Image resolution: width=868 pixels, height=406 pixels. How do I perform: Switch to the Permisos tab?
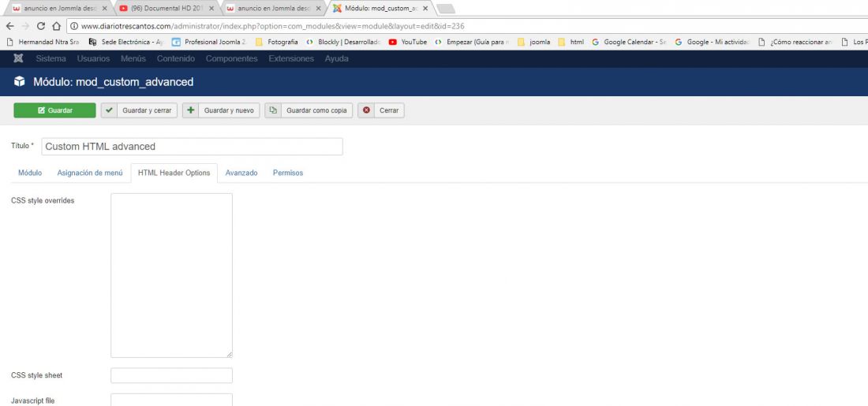[288, 173]
